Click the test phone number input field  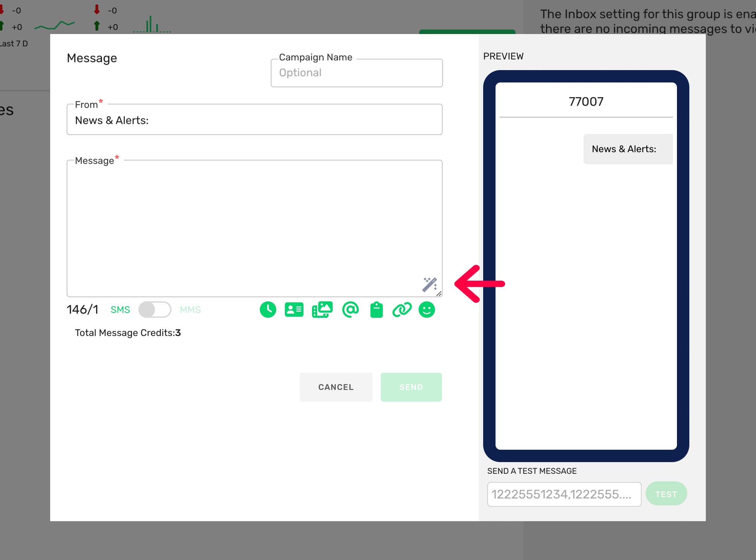[x=564, y=494]
